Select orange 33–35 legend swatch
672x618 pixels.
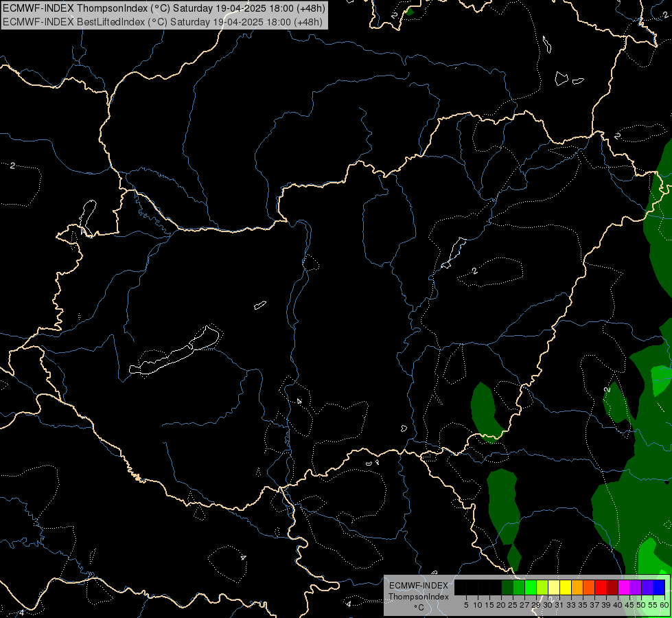[x=577, y=587]
